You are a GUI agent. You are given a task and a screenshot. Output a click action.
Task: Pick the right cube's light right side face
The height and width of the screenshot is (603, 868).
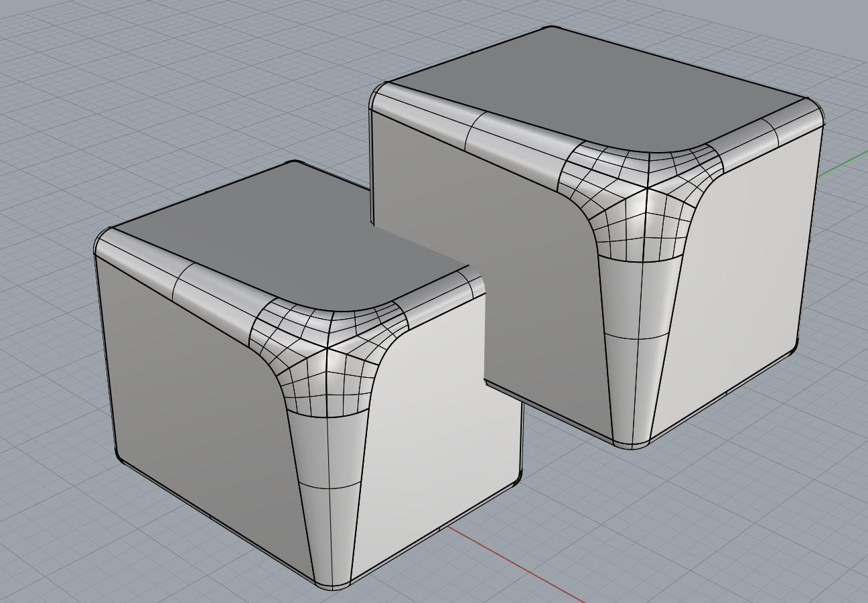(x=743, y=281)
